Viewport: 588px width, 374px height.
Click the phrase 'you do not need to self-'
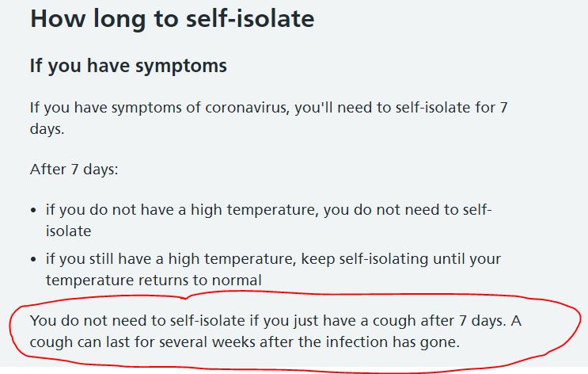click(408, 210)
